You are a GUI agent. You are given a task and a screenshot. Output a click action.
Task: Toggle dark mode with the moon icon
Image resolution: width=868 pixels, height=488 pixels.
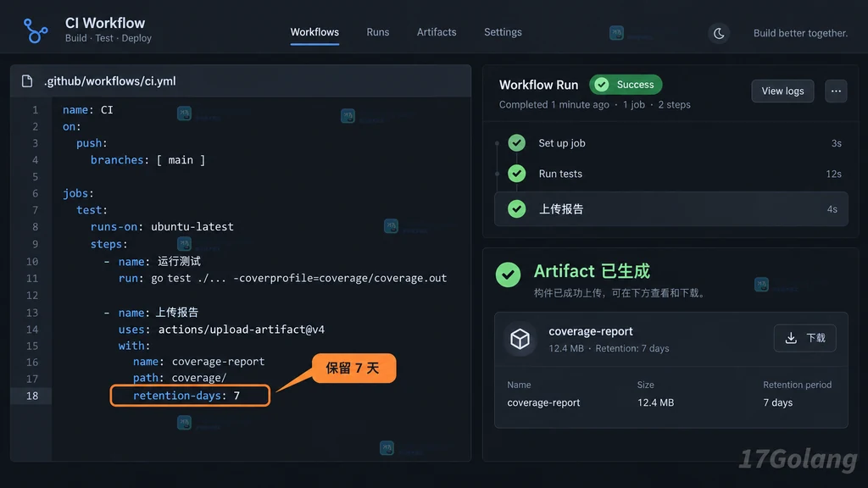[719, 33]
